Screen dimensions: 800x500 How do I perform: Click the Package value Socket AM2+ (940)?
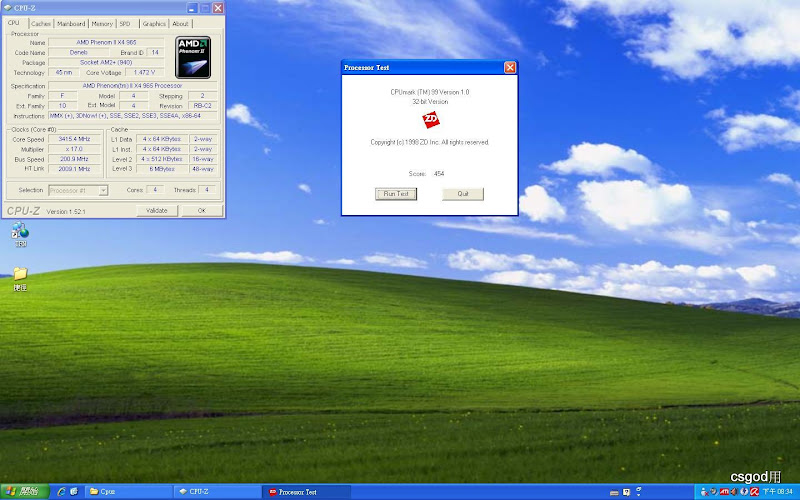pyautogui.click(x=106, y=62)
